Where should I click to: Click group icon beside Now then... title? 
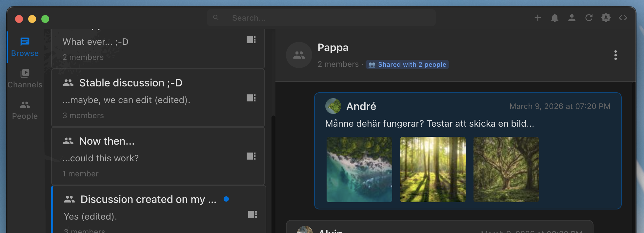[68, 141]
